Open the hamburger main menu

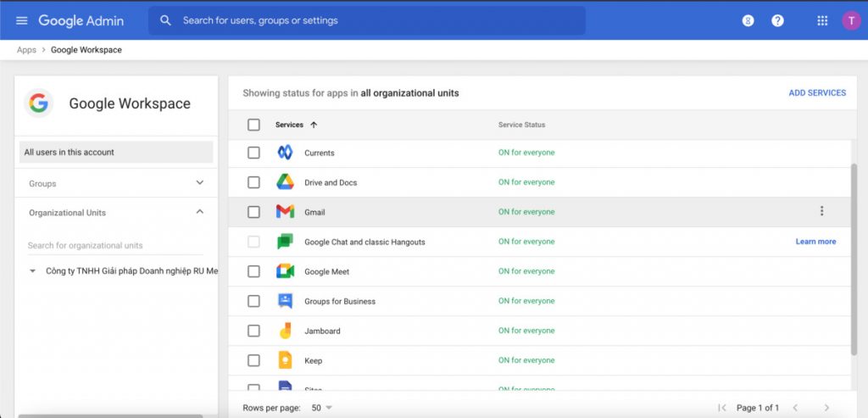[21, 20]
